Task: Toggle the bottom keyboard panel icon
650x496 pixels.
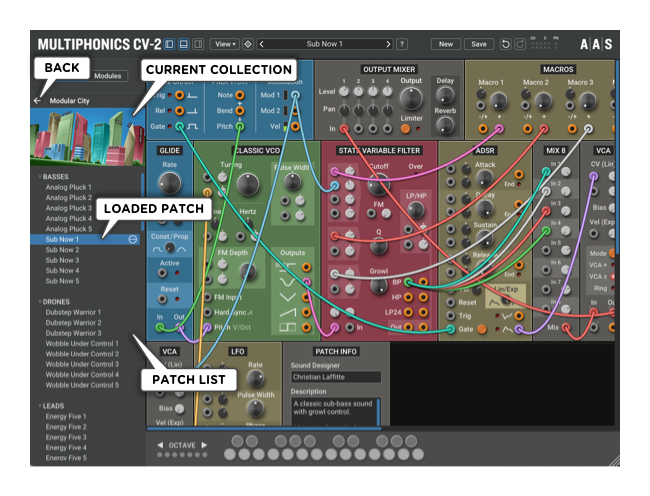Action: (x=184, y=44)
